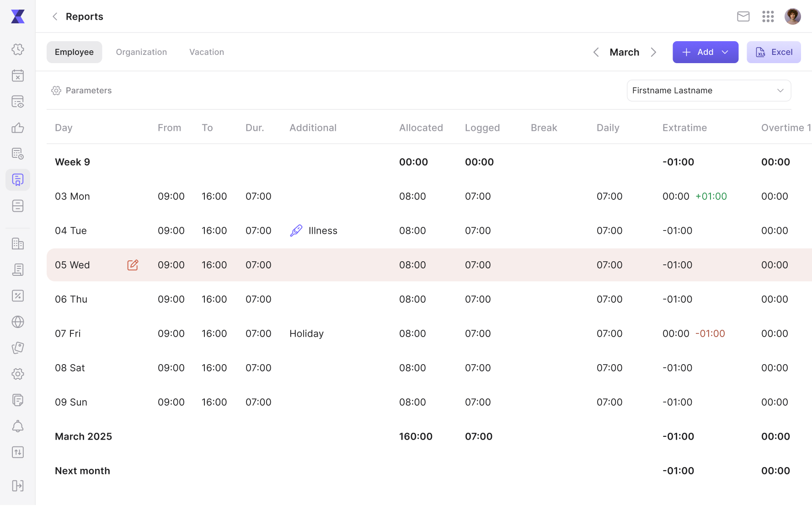Click the Illness thermometer icon on 04 Tue
The height and width of the screenshot is (516, 812).
pyautogui.click(x=296, y=231)
